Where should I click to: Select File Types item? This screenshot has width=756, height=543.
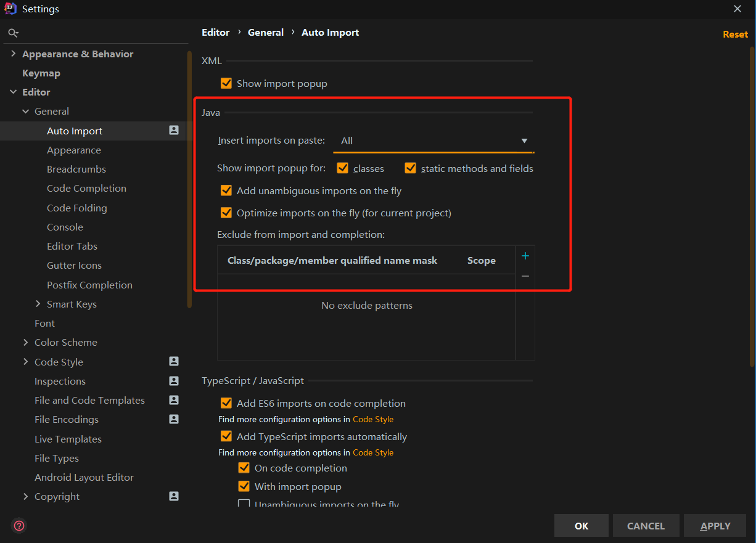57,458
